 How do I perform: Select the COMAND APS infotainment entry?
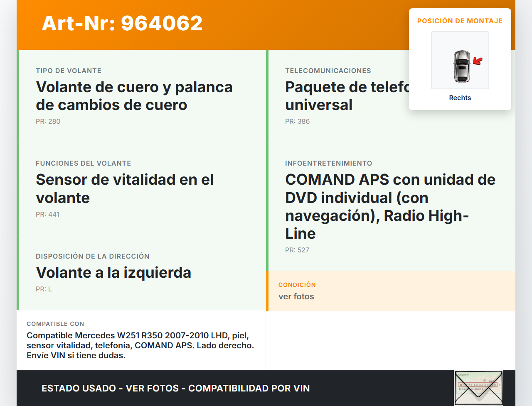tap(390, 206)
